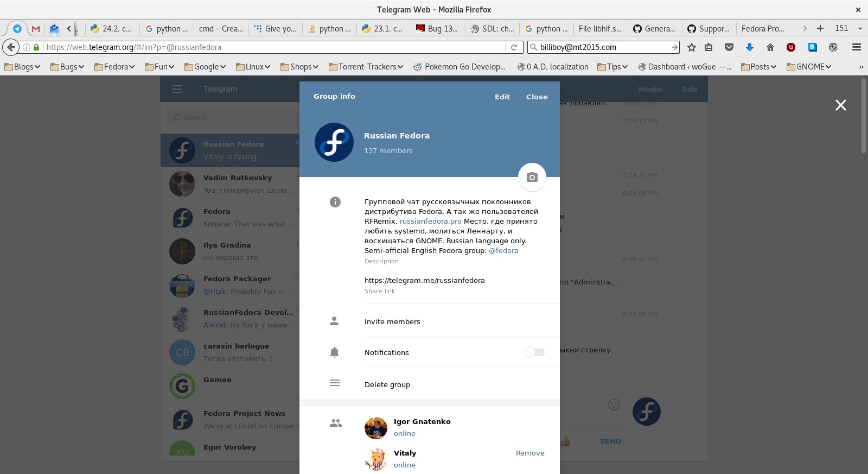Open the 0 A.D. localization bookmark
The image size is (868, 474).
pos(553,67)
